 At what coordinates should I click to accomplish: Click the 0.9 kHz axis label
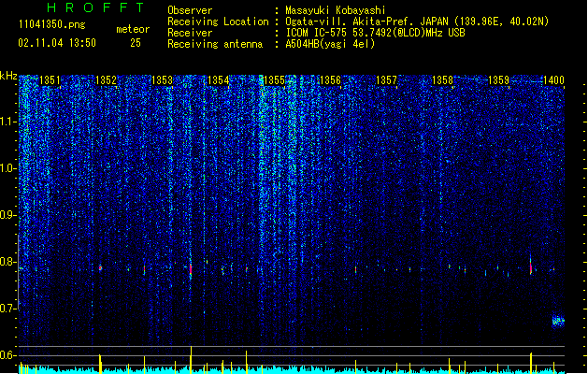[7, 215]
